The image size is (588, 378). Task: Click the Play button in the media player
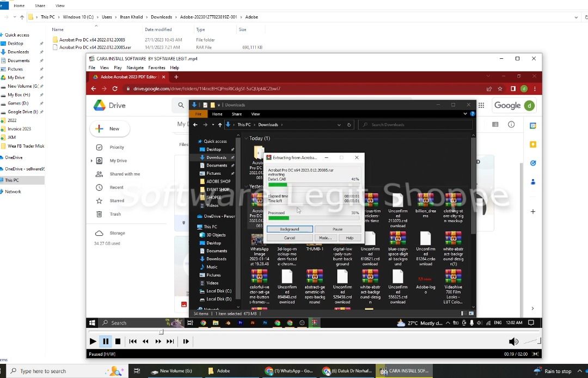point(93,342)
